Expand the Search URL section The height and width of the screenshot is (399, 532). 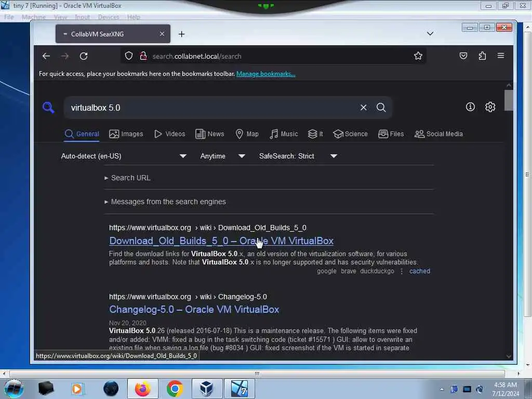click(x=127, y=178)
